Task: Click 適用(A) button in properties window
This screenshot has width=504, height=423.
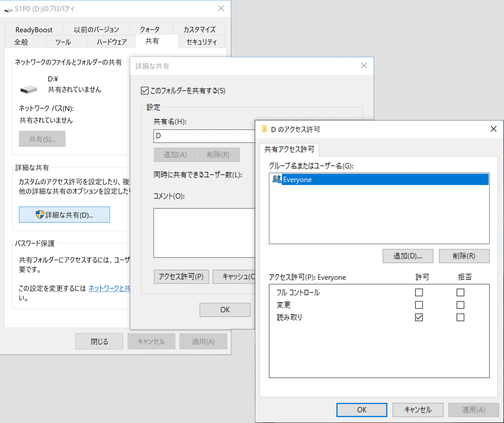Action: coord(203,342)
